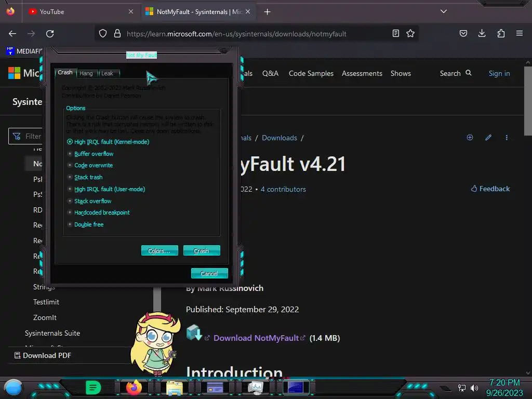Select the Hardcoded breakpoint option
This screenshot has width=532, height=399.
[98, 212]
